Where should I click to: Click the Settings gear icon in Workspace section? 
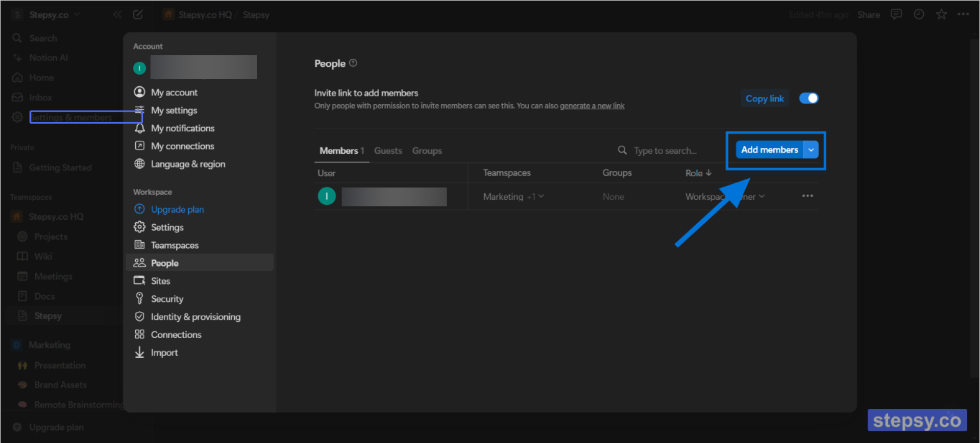click(x=139, y=227)
